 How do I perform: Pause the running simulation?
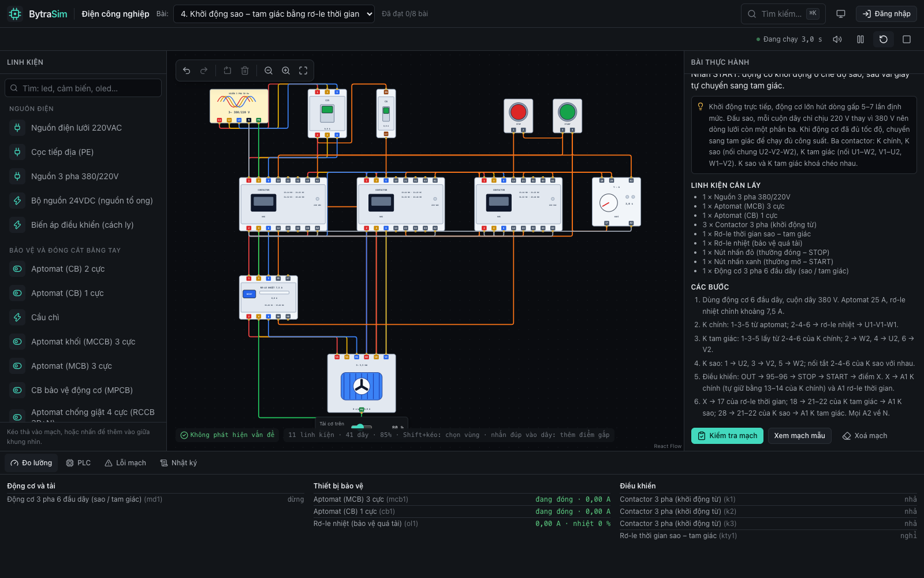[x=860, y=39]
